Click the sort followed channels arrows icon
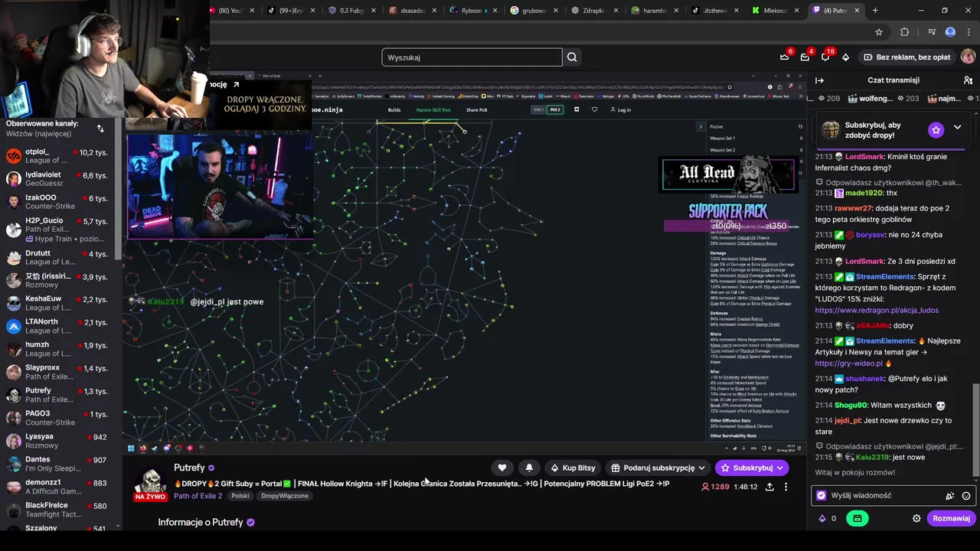 (100, 128)
